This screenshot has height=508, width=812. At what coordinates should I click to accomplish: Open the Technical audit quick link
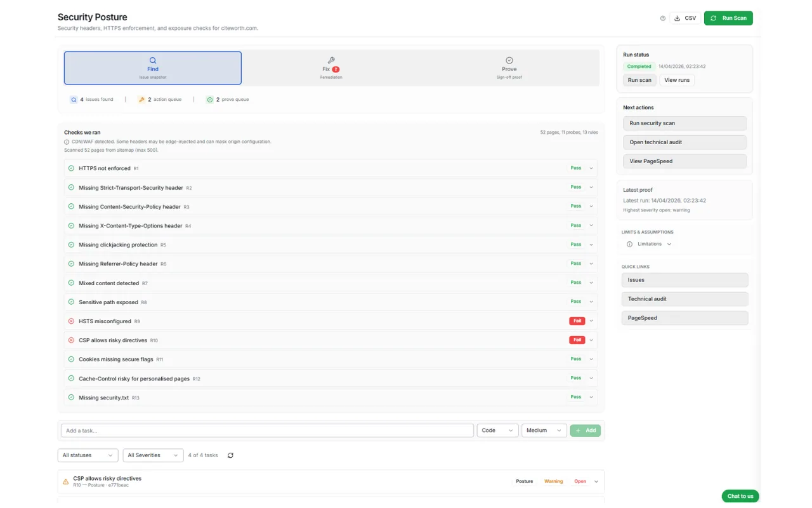[x=684, y=299]
